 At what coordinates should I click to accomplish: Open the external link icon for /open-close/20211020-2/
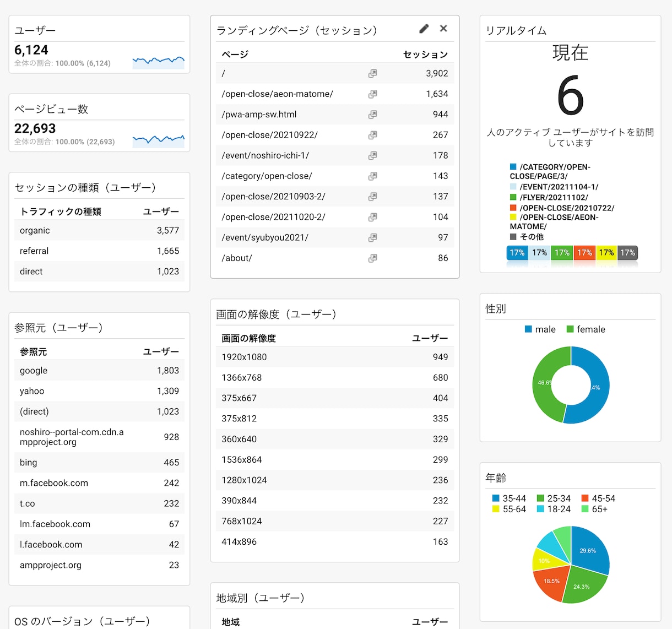click(373, 217)
